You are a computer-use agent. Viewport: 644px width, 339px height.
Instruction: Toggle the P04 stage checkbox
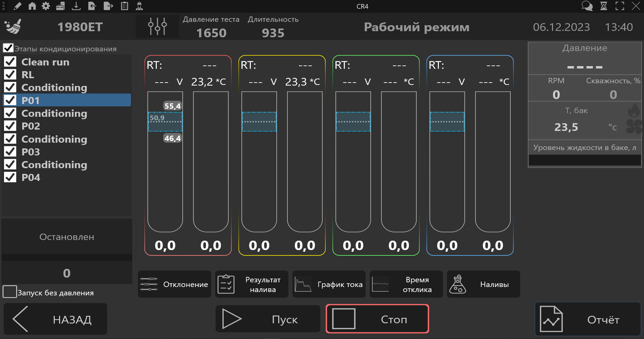10,177
